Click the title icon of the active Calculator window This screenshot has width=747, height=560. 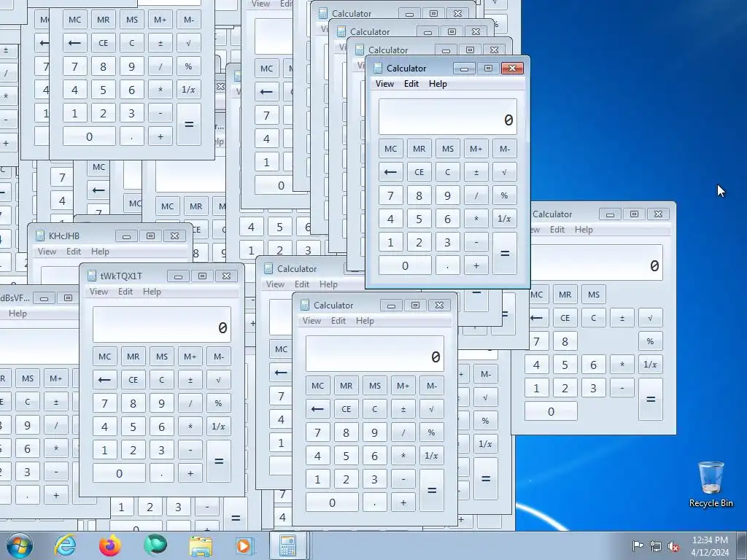pos(378,68)
